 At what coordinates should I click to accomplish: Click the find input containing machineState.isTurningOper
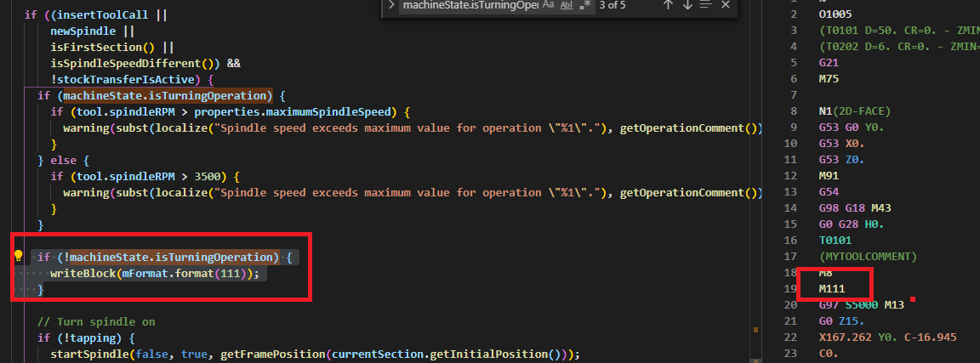tap(470, 5)
